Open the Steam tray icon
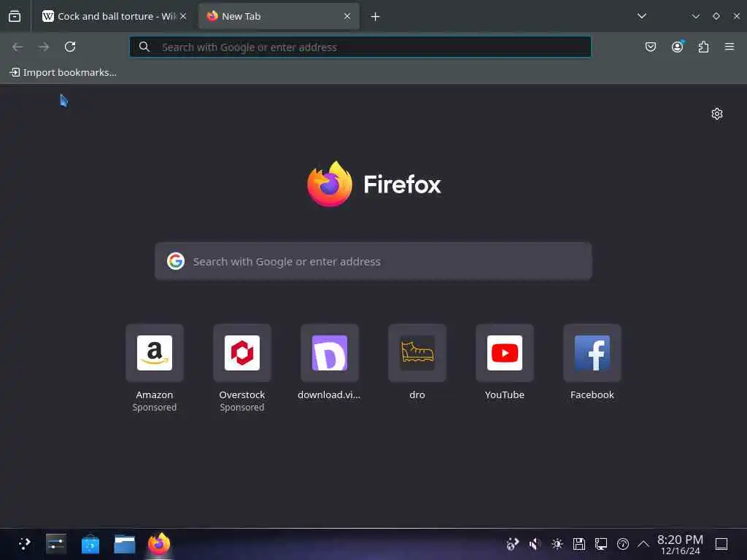Screen dimensions: 747x560 (x=513, y=544)
